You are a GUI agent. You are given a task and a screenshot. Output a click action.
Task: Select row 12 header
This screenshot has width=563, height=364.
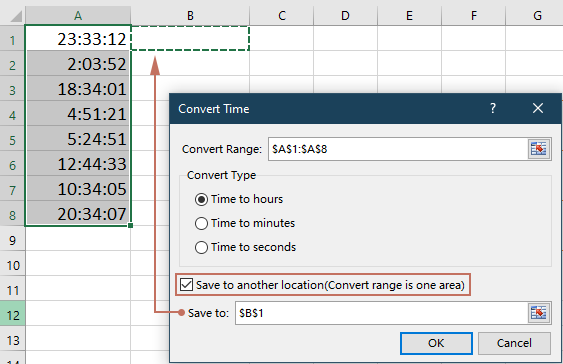coord(13,313)
